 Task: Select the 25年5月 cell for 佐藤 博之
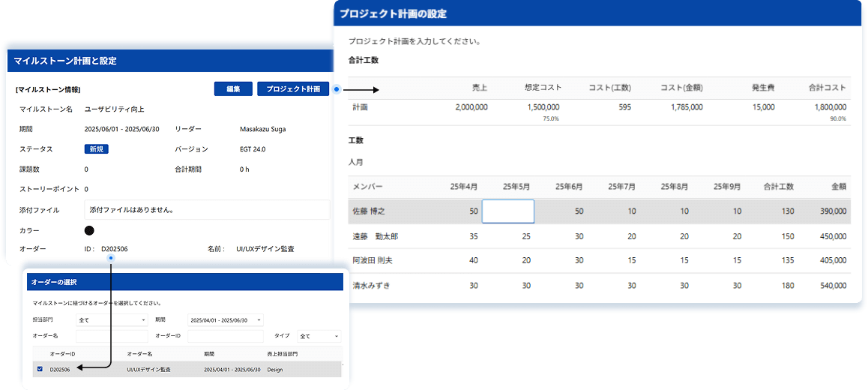507,211
